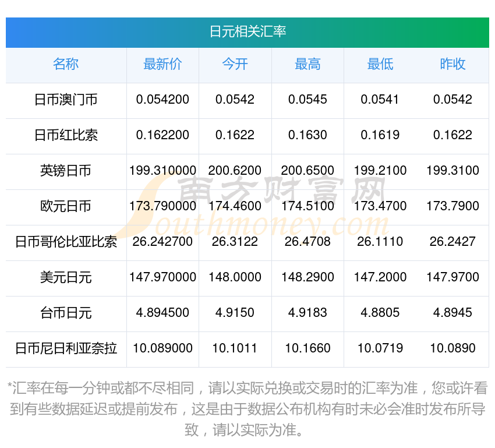Click 美元日元 previous close 147.9700
Viewport: 495px width, 448px height.
[x=452, y=277]
